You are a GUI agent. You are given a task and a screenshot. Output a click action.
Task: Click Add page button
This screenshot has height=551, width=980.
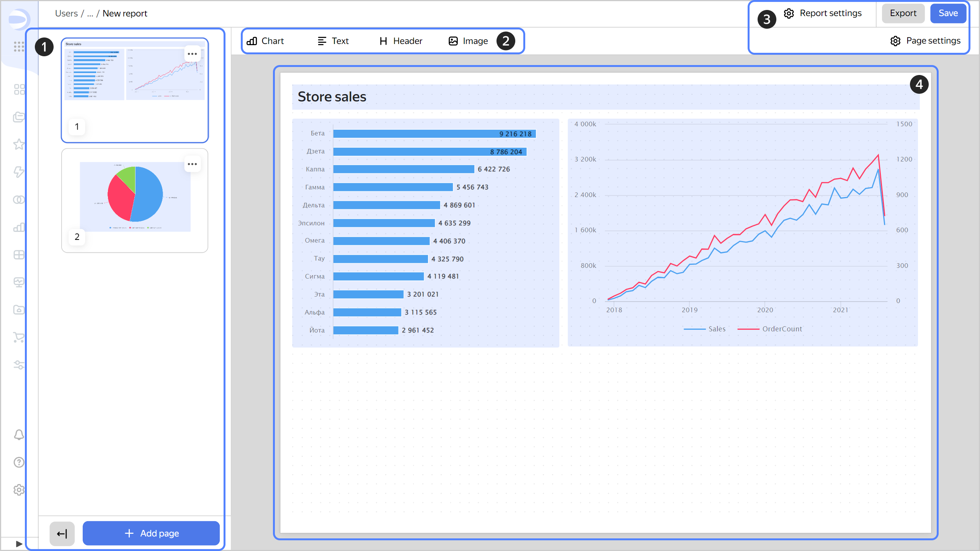click(x=151, y=533)
